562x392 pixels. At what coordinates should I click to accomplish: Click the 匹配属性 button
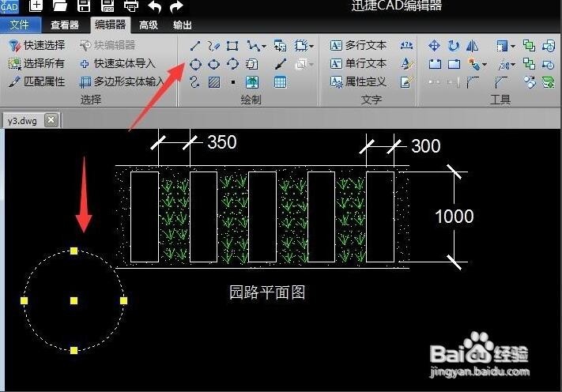(x=36, y=81)
